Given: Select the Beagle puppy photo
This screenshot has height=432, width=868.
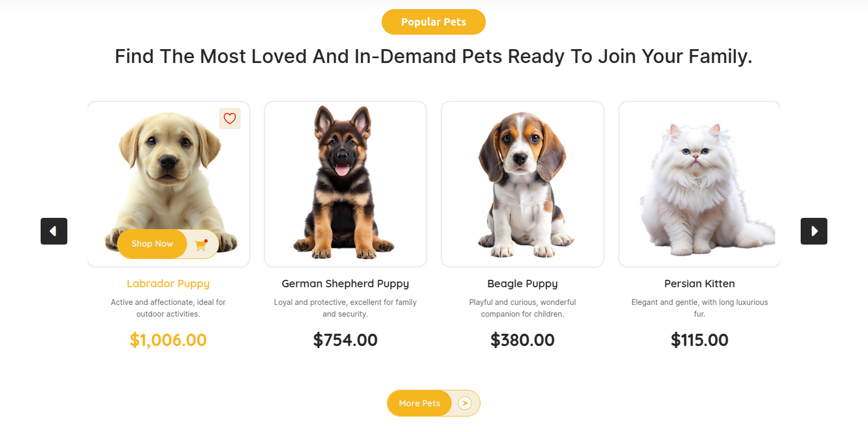Looking at the screenshot, I should 522,182.
